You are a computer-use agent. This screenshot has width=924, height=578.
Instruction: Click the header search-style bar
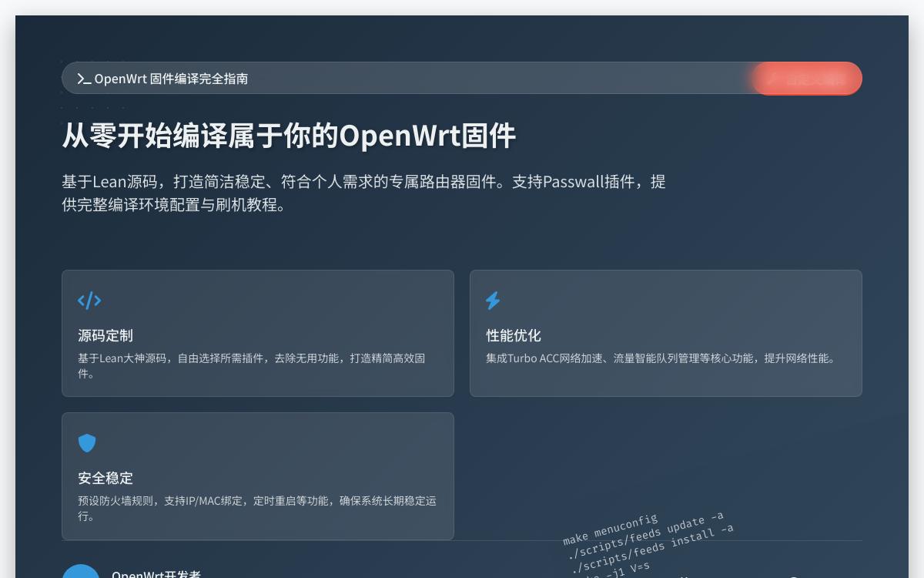point(462,78)
